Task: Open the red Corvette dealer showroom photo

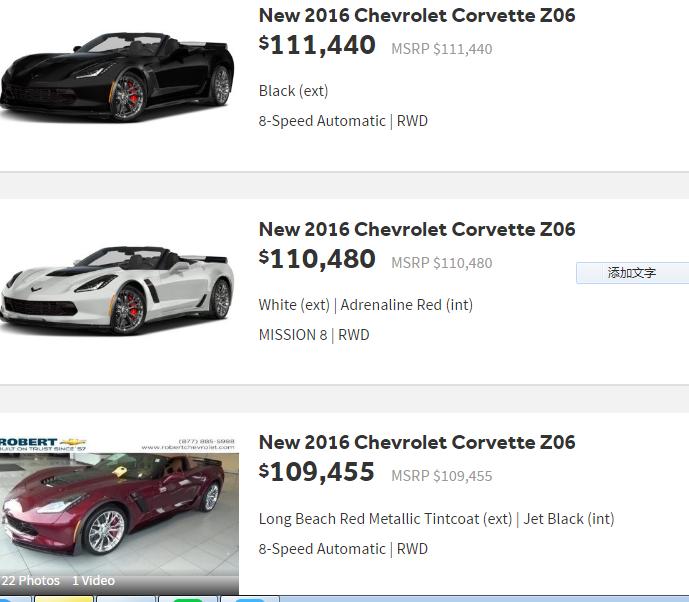Action: 118,510
